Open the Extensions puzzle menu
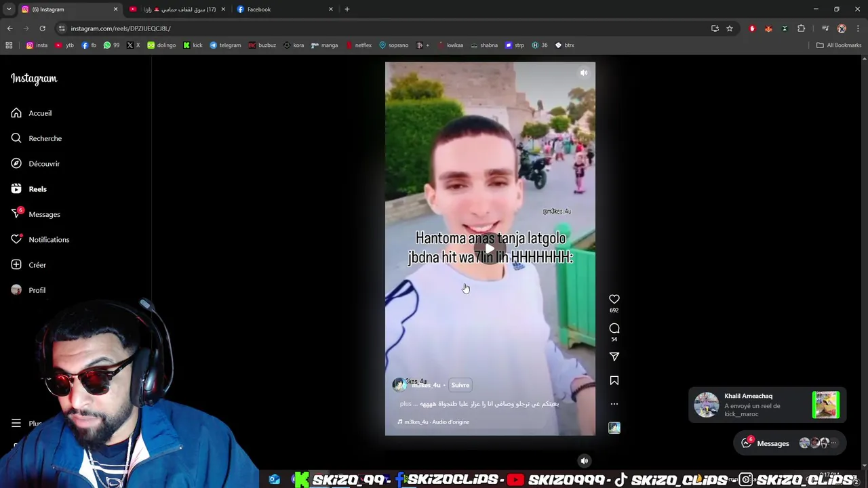This screenshot has width=868, height=488. (x=801, y=28)
